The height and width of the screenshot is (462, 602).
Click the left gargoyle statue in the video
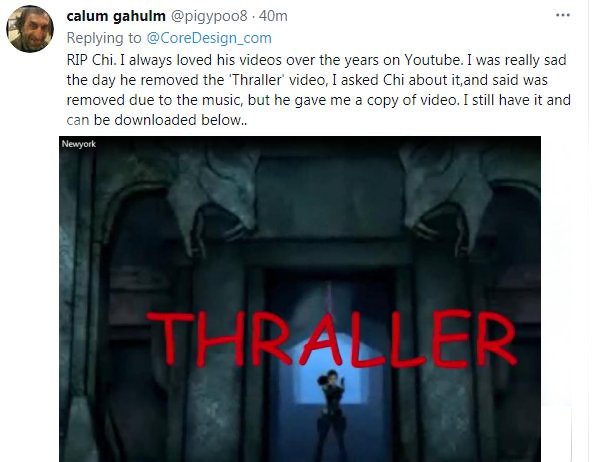tap(215, 200)
